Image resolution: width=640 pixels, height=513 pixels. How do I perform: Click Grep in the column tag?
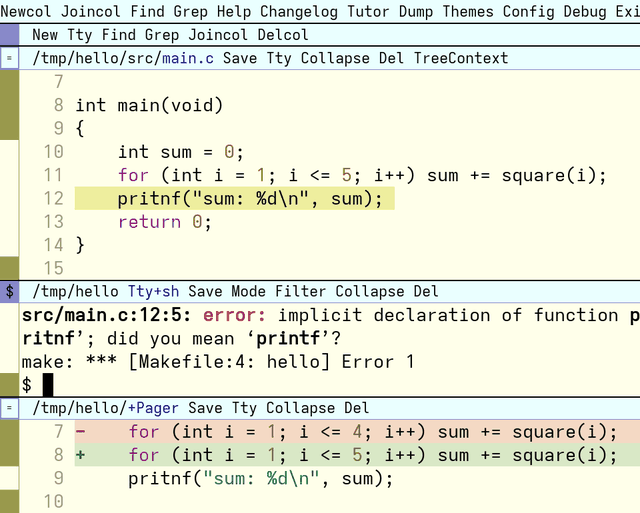[x=162, y=35]
